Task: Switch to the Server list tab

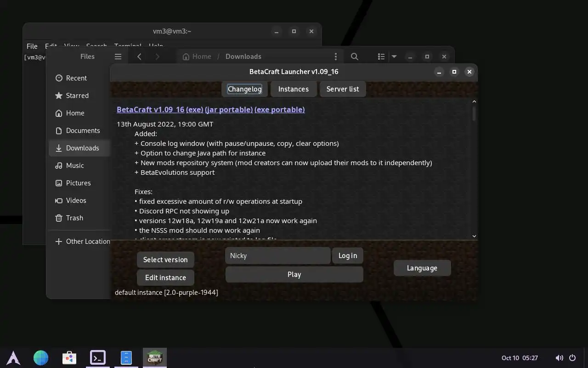Action: [x=343, y=89]
